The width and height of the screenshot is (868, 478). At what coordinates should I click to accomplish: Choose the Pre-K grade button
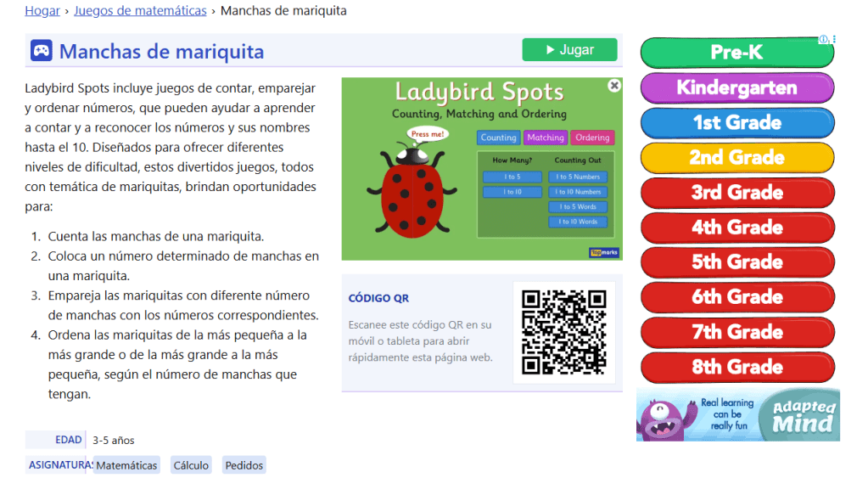click(736, 53)
